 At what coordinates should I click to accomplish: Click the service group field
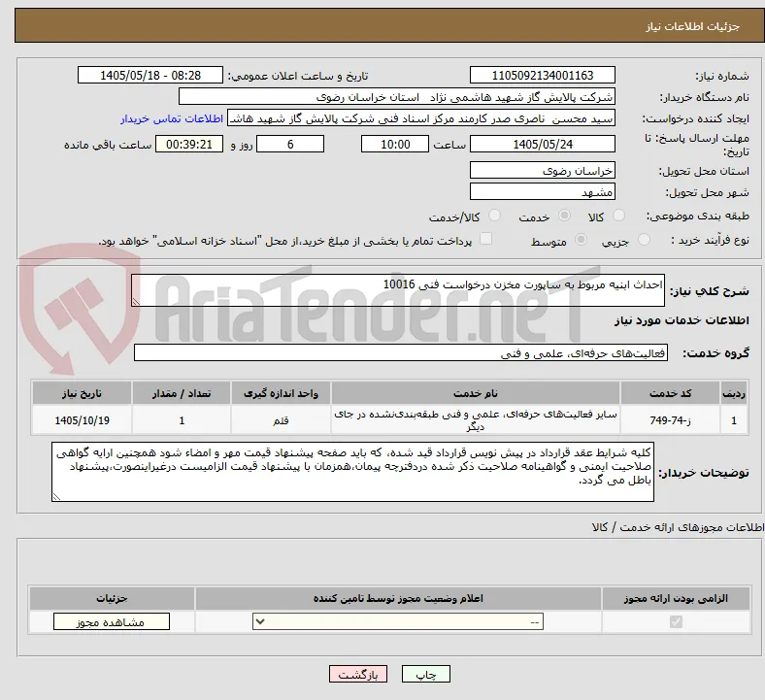(x=401, y=352)
